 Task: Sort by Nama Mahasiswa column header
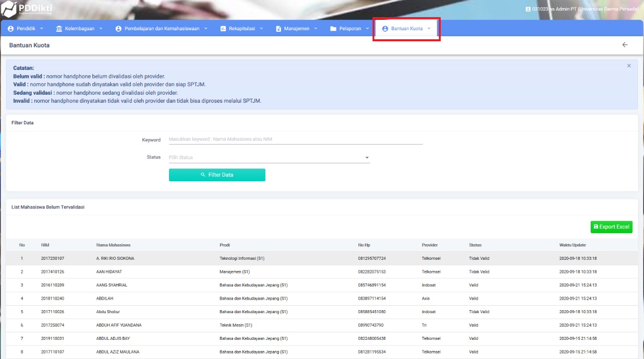coord(113,245)
